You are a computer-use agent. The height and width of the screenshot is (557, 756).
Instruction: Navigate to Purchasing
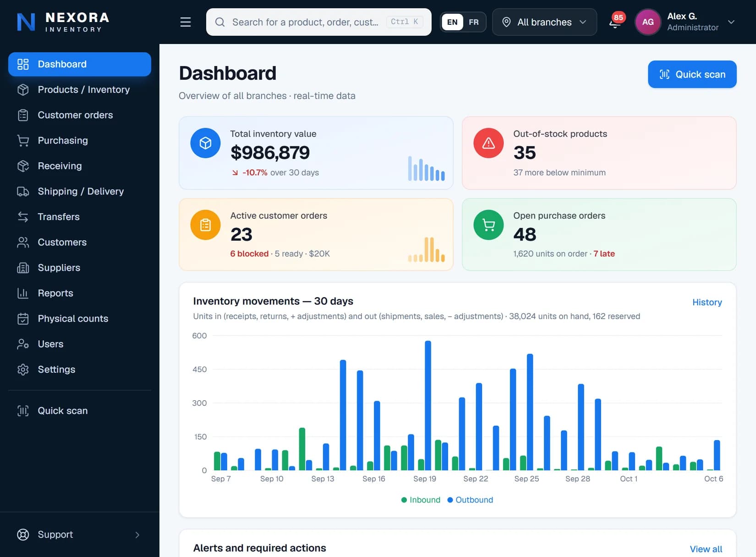pos(80,140)
